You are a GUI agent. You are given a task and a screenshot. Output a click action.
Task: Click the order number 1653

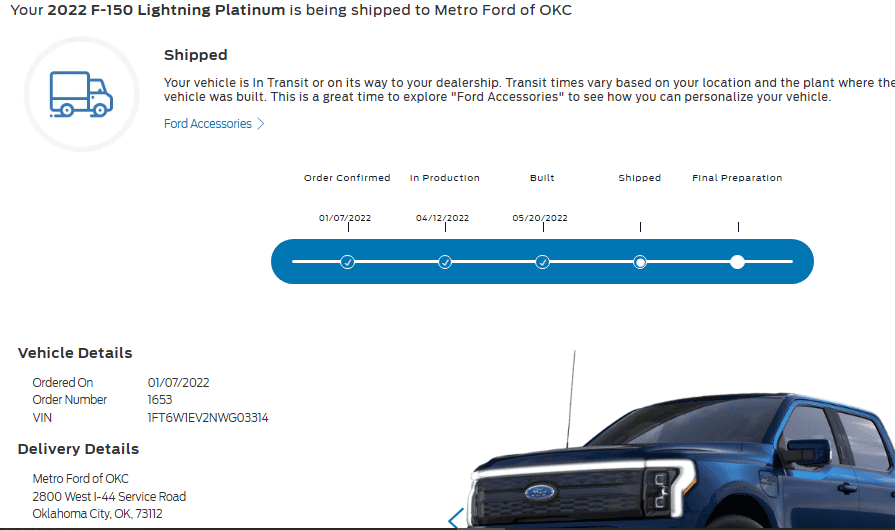(160, 400)
